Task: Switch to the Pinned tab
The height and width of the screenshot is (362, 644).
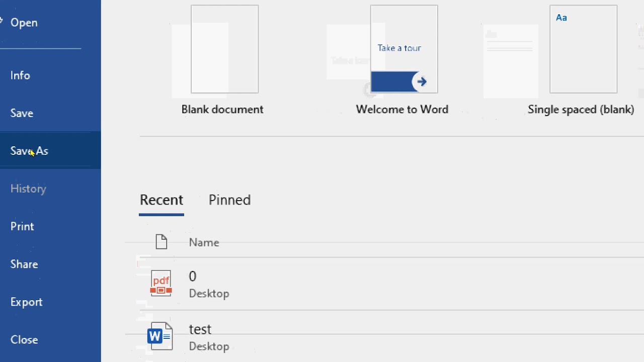Action: 229,200
